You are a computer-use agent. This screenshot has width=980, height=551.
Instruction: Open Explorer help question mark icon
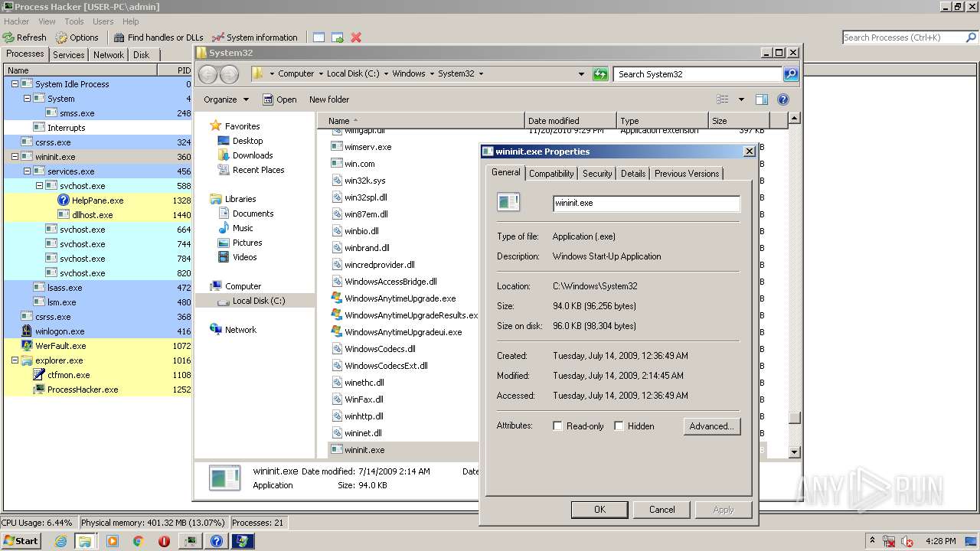click(782, 99)
